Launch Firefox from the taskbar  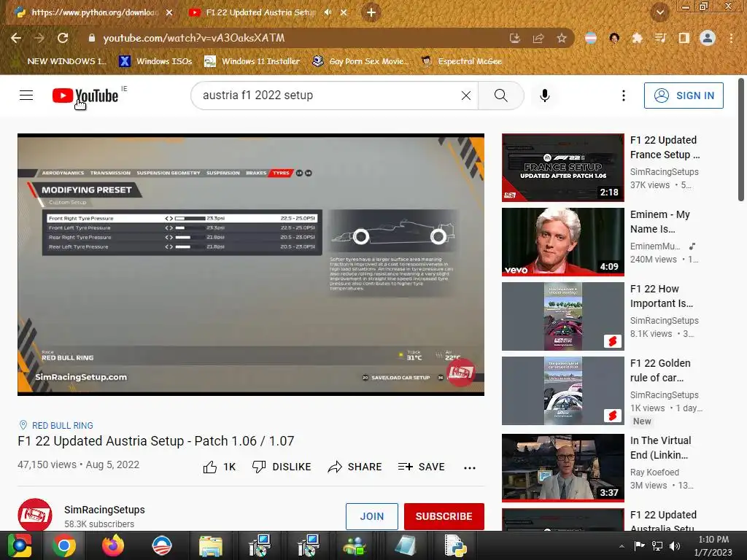click(x=113, y=545)
